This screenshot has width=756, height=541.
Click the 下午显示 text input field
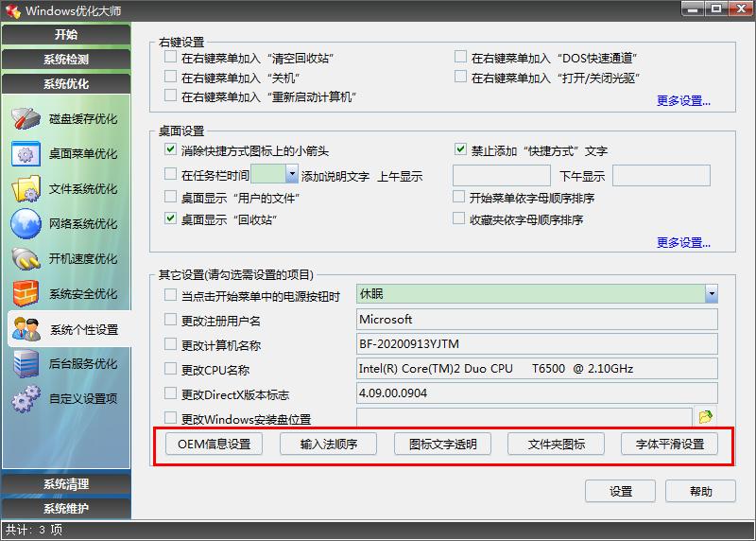[x=661, y=175]
